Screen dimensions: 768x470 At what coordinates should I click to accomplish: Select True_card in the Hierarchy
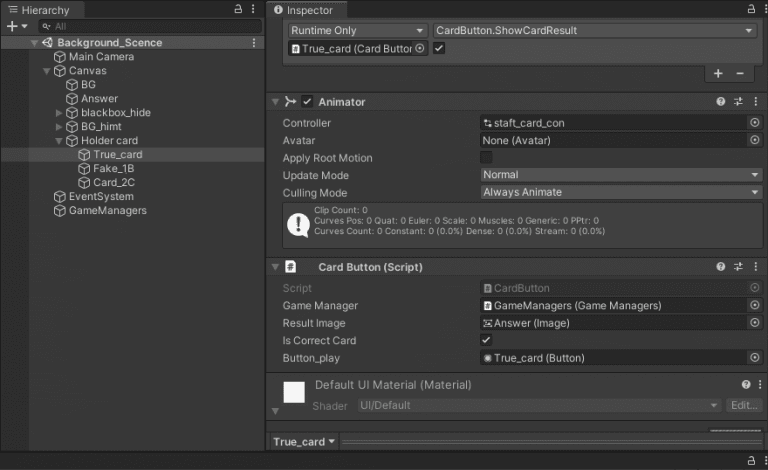pyautogui.click(x=118, y=155)
